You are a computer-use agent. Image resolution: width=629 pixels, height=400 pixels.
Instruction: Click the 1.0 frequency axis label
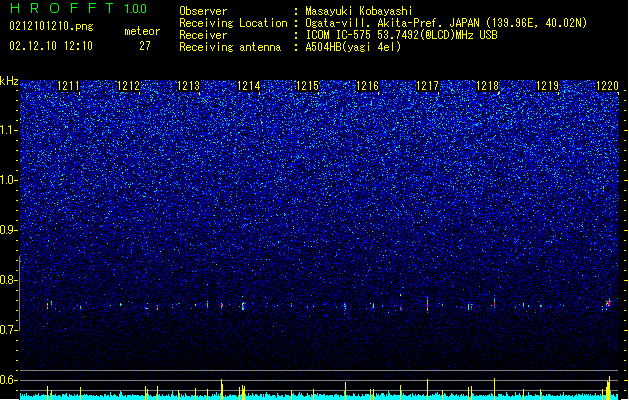[9, 180]
